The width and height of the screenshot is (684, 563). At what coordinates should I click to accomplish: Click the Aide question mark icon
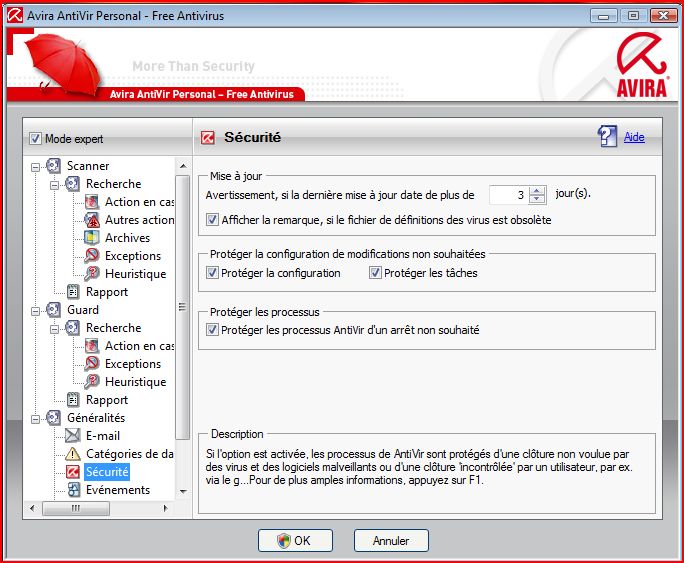click(x=607, y=136)
